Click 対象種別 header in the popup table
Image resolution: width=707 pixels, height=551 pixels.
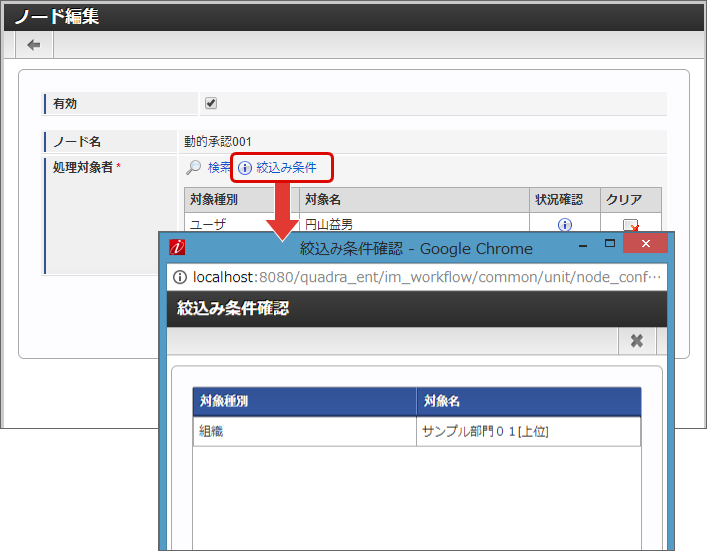point(304,401)
